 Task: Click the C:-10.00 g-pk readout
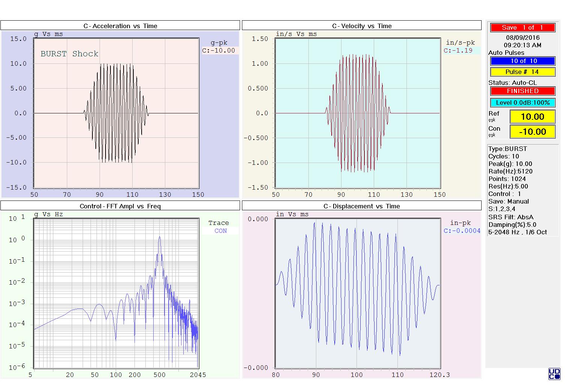[219, 50]
